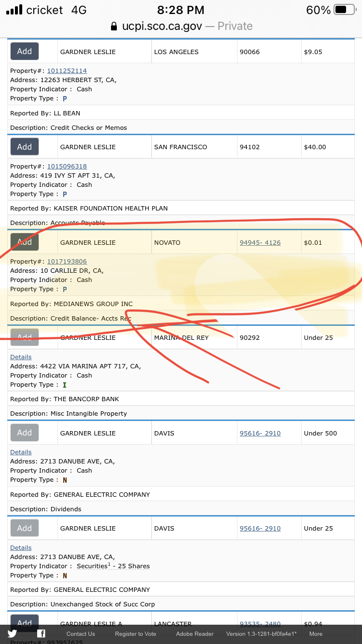Viewport: 362px width, 644px height.
Task: Select Description: Credit Checks or Memos
Action: (x=69, y=128)
